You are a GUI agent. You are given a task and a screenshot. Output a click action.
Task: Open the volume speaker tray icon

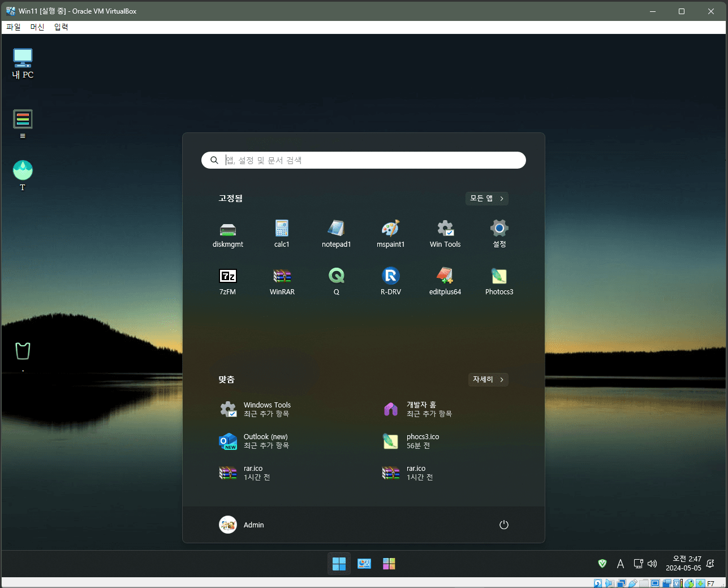click(x=652, y=564)
